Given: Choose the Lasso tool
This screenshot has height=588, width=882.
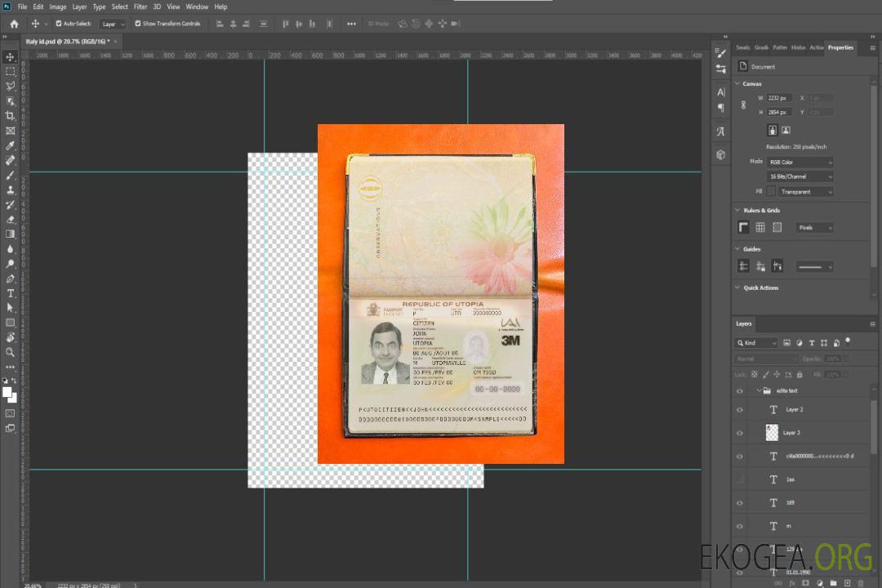Looking at the screenshot, I should (11, 86).
